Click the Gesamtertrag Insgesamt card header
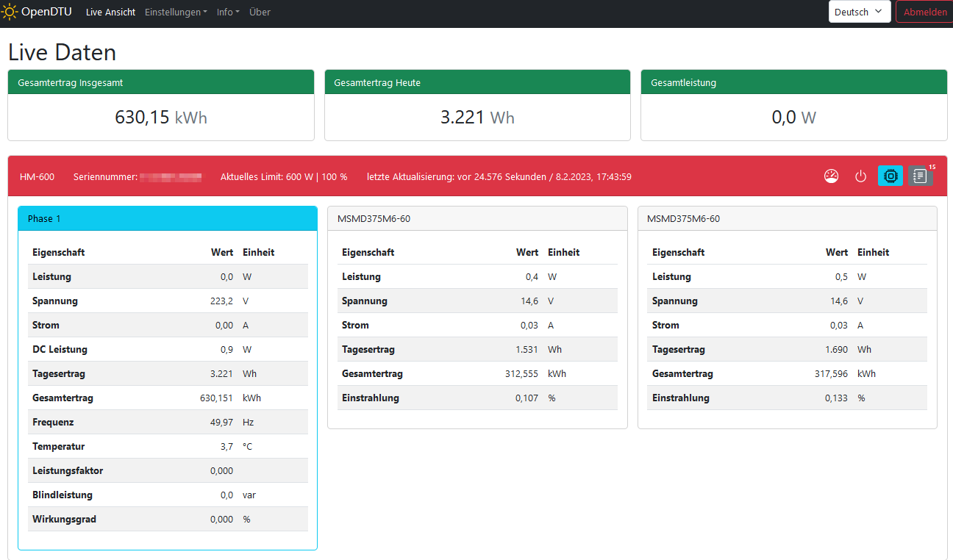The image size is (953, 560). click(x=161, y=82)
